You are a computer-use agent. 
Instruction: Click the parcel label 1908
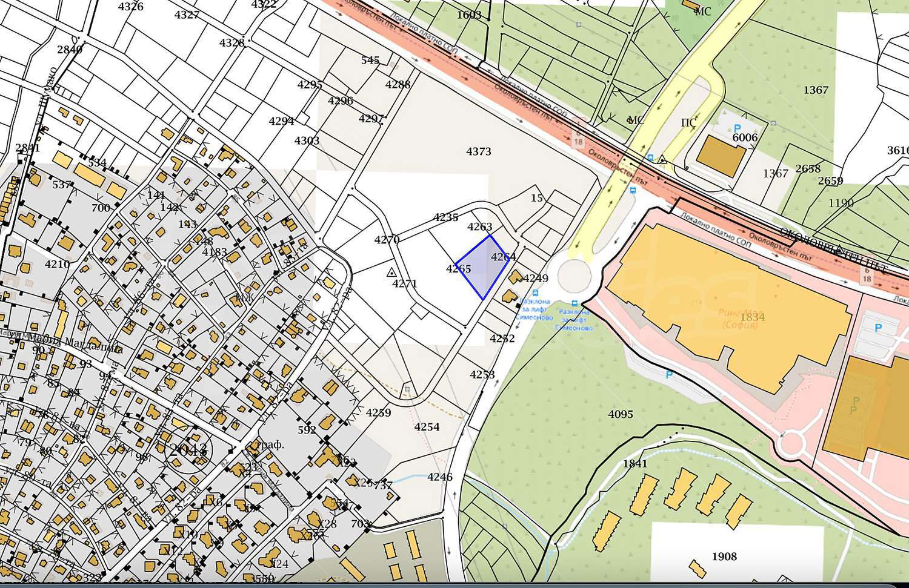point(724,557)
